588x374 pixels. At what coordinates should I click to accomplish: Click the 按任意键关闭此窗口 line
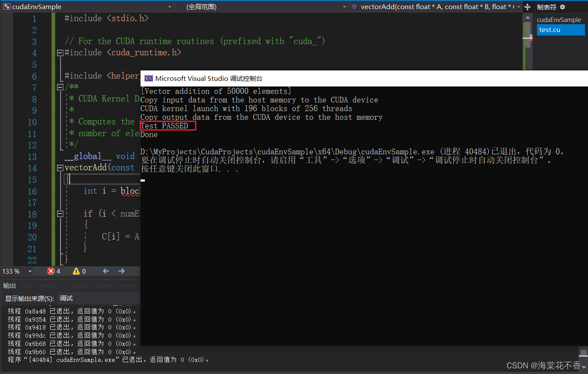[190, 169]
